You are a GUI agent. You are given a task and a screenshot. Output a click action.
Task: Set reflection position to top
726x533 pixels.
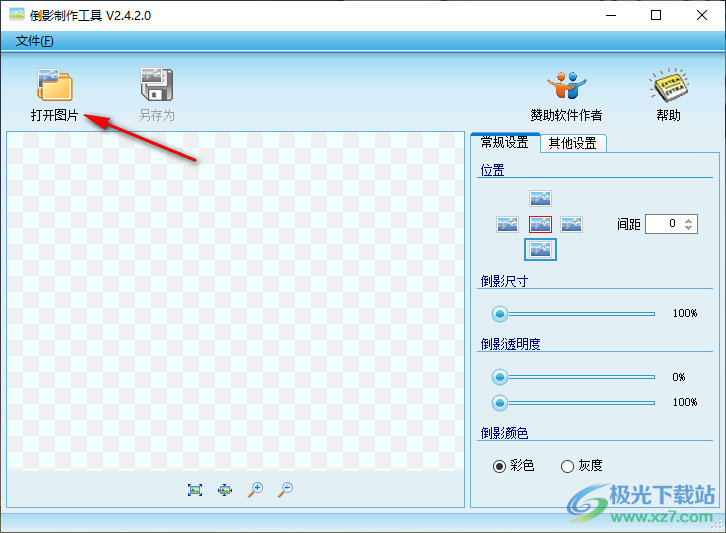tap(540, 198)
